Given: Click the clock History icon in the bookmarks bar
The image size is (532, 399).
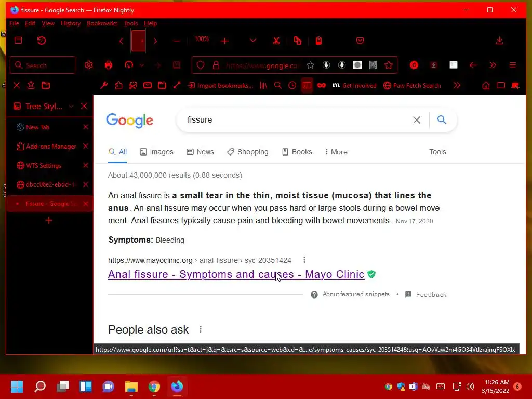Looking at the screenshot, I should (292, 86).
